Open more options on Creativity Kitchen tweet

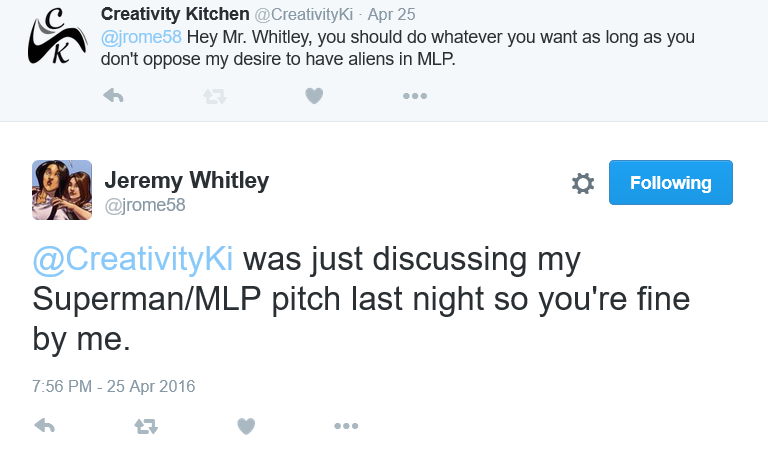coord(415,96)
